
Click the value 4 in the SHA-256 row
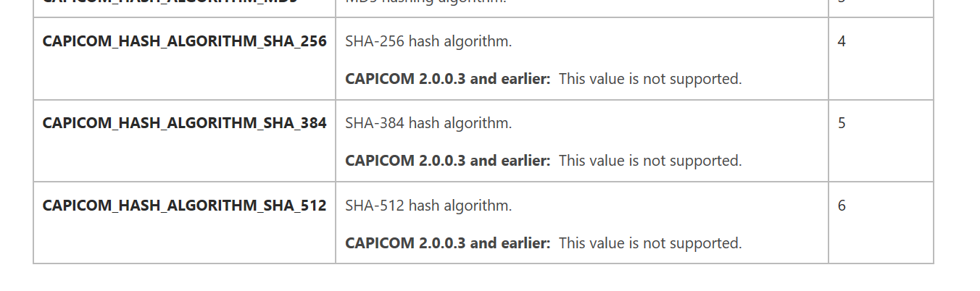tap(842, 41)
